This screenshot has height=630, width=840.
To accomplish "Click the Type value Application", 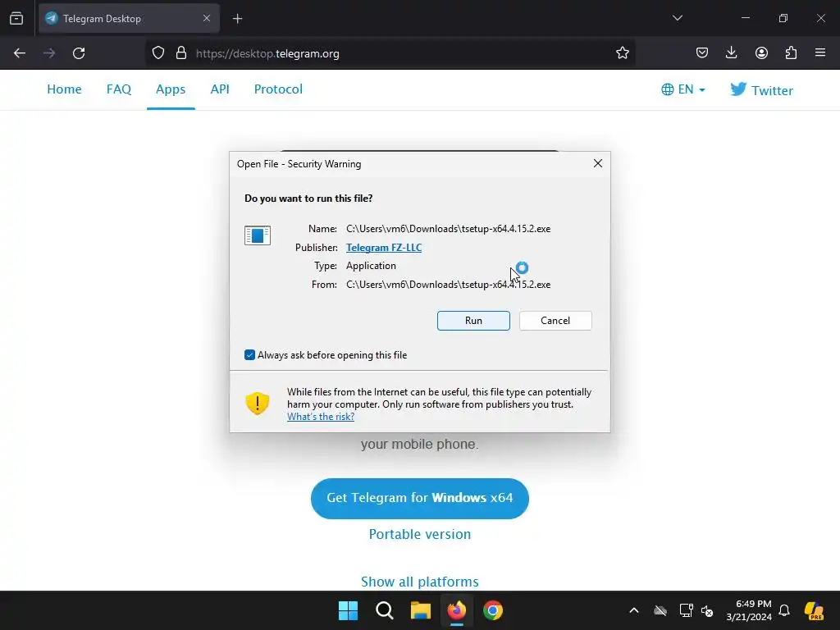I will click(x=371, y=266).
